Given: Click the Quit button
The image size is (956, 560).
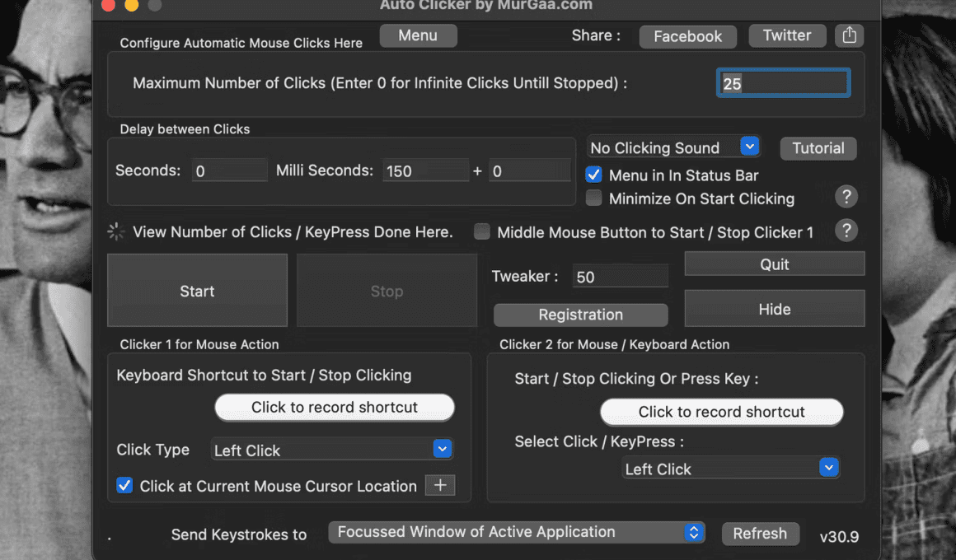Looking at the screenshot, I should (x=775, y=264).
